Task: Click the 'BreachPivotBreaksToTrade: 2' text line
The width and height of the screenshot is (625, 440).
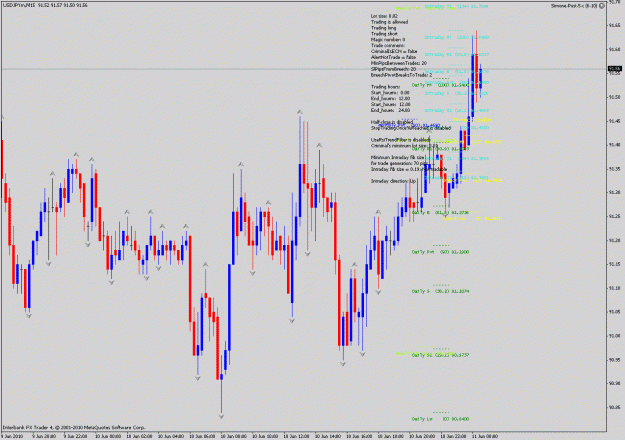Action: [401, 75]
